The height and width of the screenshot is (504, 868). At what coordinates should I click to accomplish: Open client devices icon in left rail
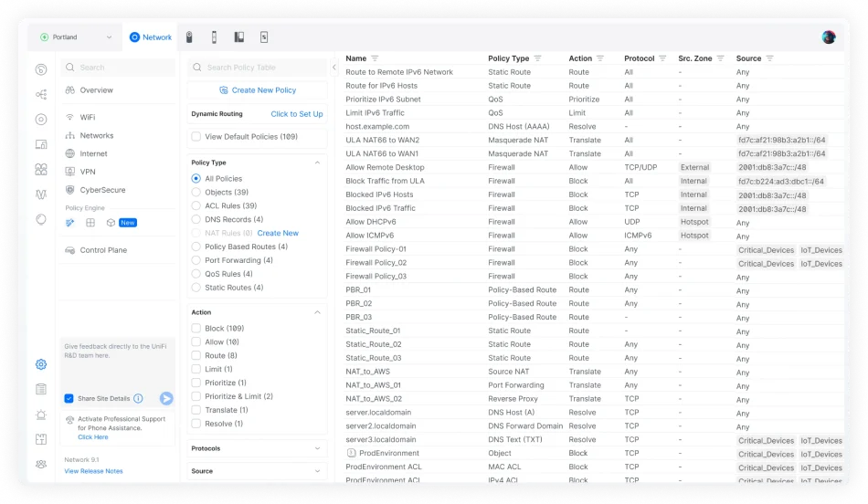click(x=41, y=144)
